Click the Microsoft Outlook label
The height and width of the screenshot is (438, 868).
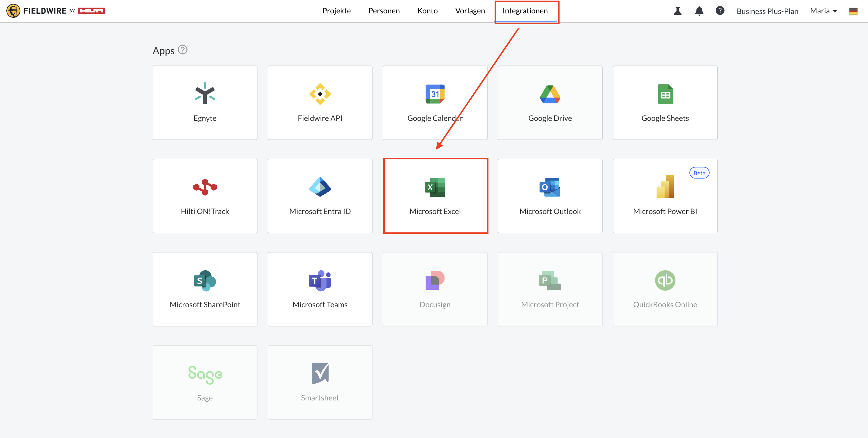tap(550, 211)
